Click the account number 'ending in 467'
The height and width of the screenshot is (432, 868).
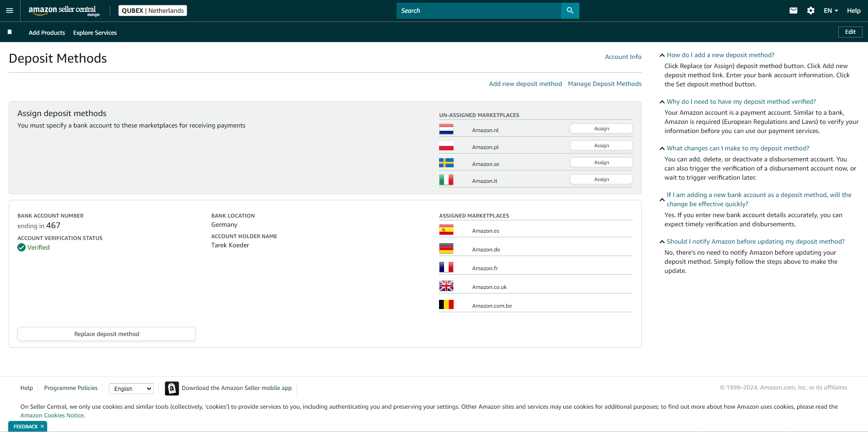pos(39,225)
